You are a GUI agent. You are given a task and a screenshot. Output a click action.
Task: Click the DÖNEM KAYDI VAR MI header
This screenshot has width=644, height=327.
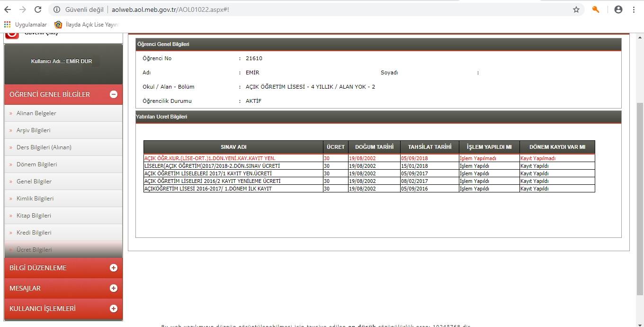[557, 147]
